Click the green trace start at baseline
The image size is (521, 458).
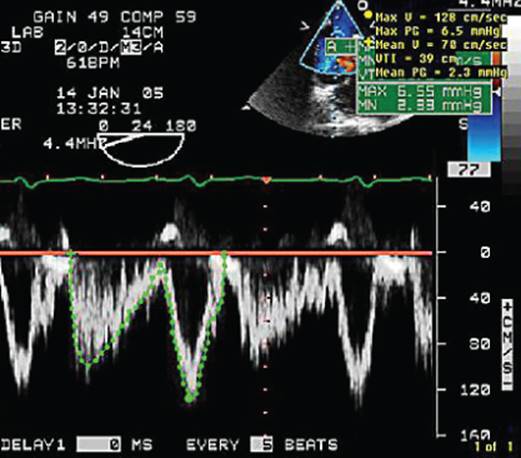pos(71,254)
